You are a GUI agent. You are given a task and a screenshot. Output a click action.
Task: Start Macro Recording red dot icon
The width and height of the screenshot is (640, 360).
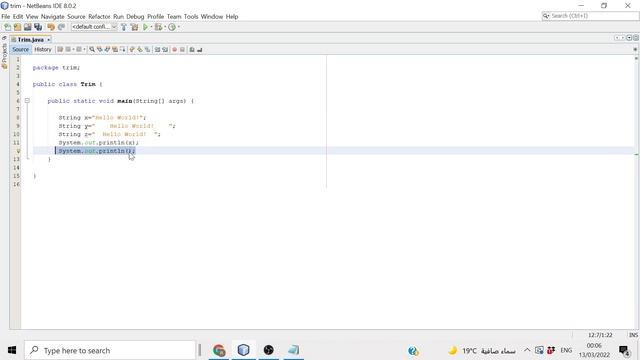[175, 49]
